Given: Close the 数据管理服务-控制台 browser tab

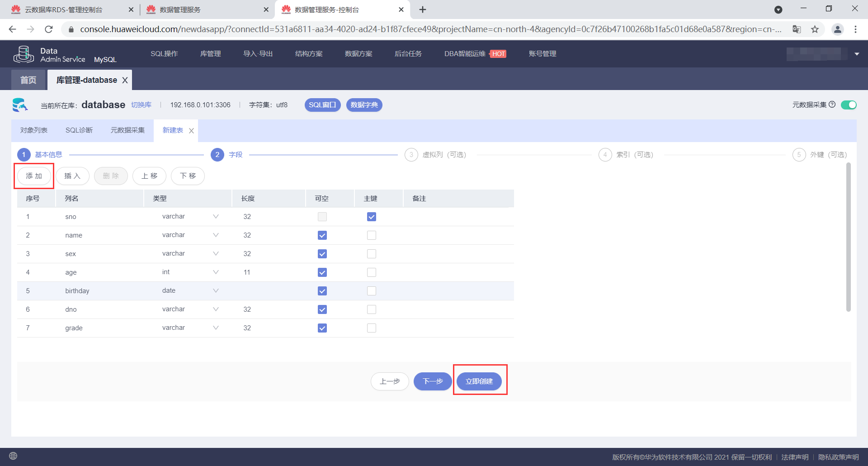Looking at the screenshot, I should click(401, 10).
